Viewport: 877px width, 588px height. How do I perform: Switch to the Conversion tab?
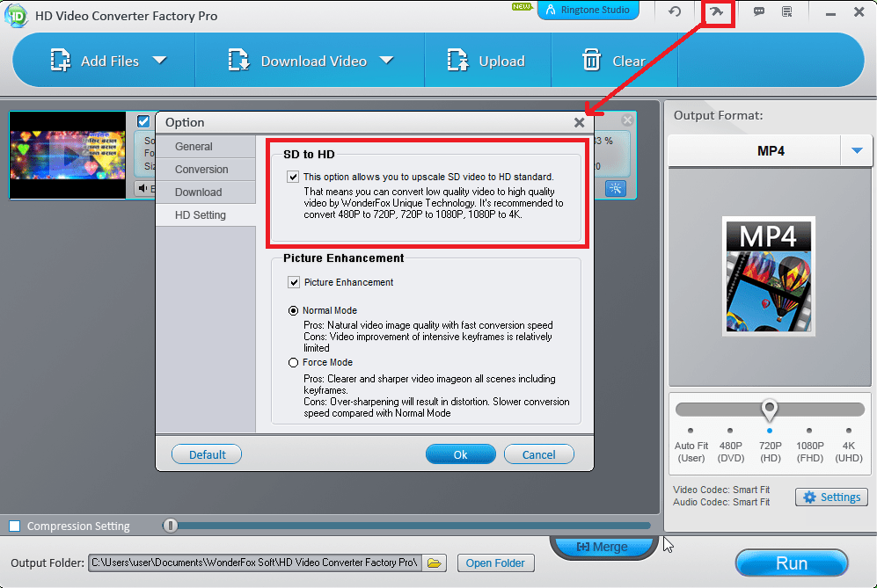(205, 170)
